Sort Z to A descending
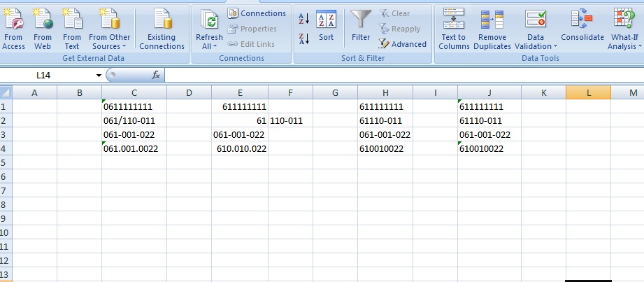The width and height of the screenshot is (644, 282). point(304,39)
